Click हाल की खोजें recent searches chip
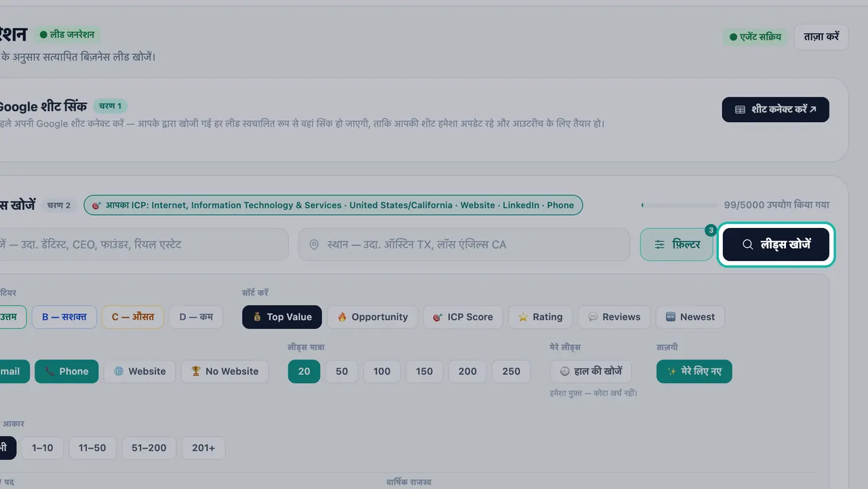The width and height of the screenshot is (868, 489). (x=591, y=371)
